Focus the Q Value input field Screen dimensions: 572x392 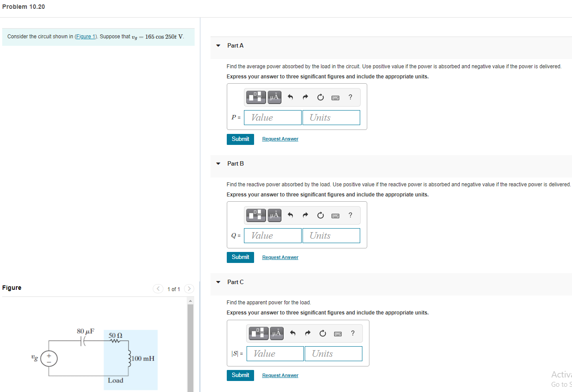pos(273,236)
